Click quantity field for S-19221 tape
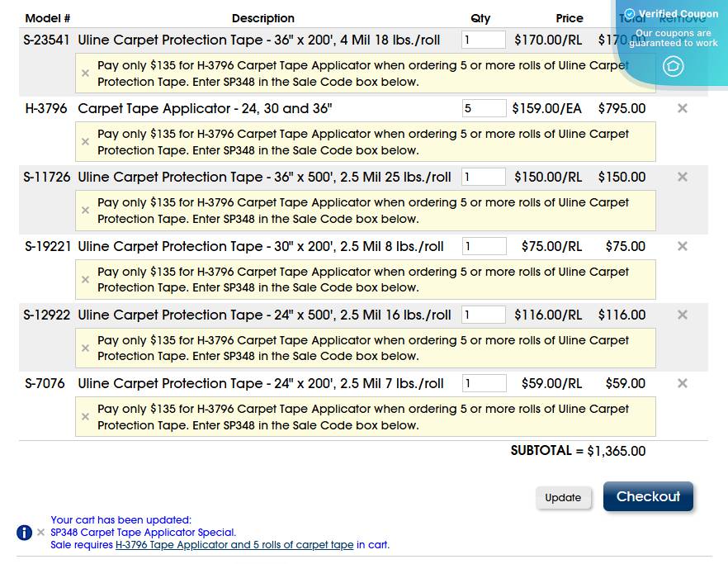728x564 pixels. pos(484,246)
